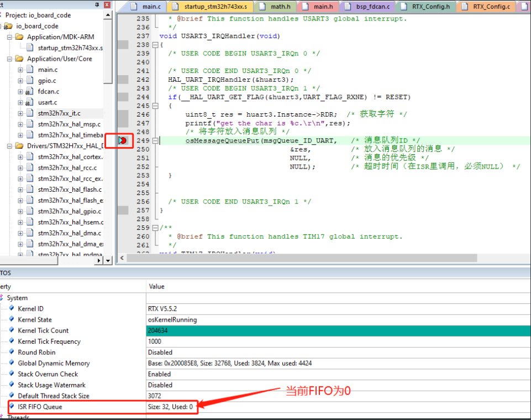Collapse the Application/MDK-ARM group
The width and height of the screenshot is (531, 420).
point(9,38)
